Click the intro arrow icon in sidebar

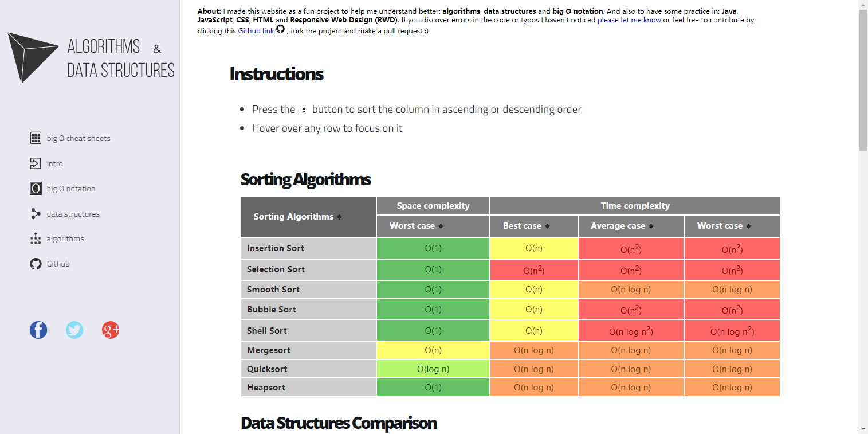coord(36,163)
